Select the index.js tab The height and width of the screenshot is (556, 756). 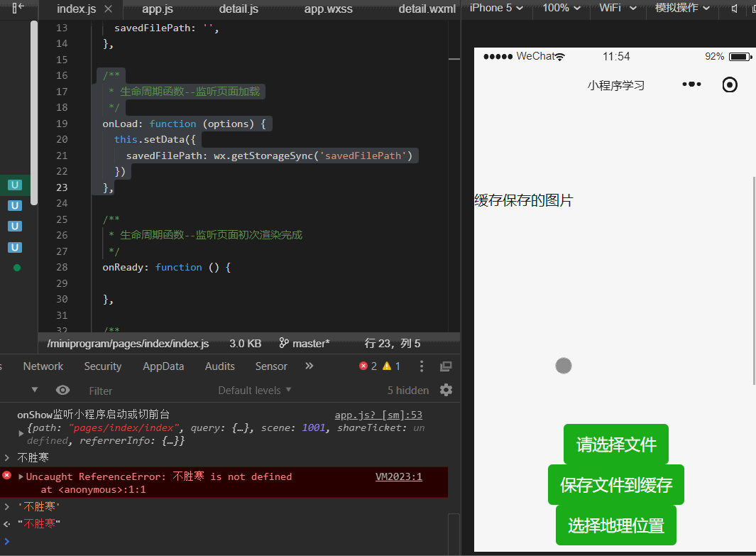point(76,9)
